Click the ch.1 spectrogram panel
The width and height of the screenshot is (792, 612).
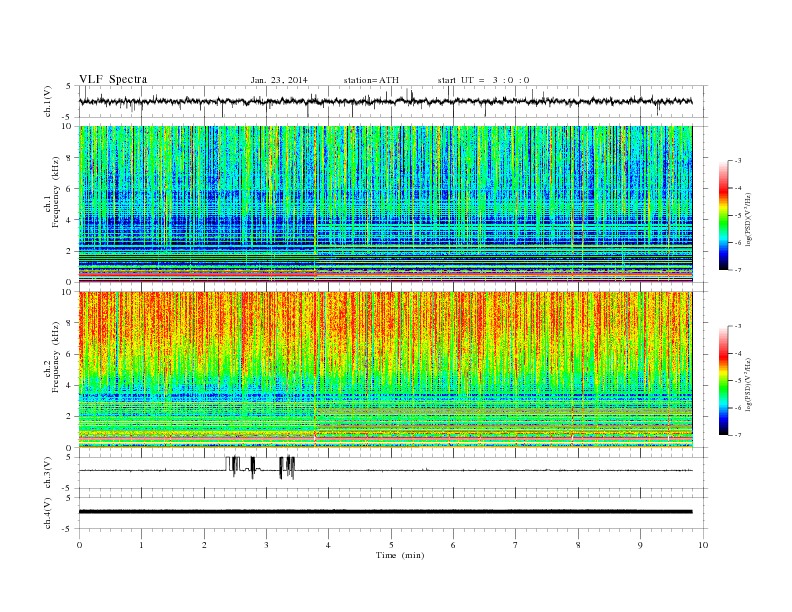[x=385, y=203]
